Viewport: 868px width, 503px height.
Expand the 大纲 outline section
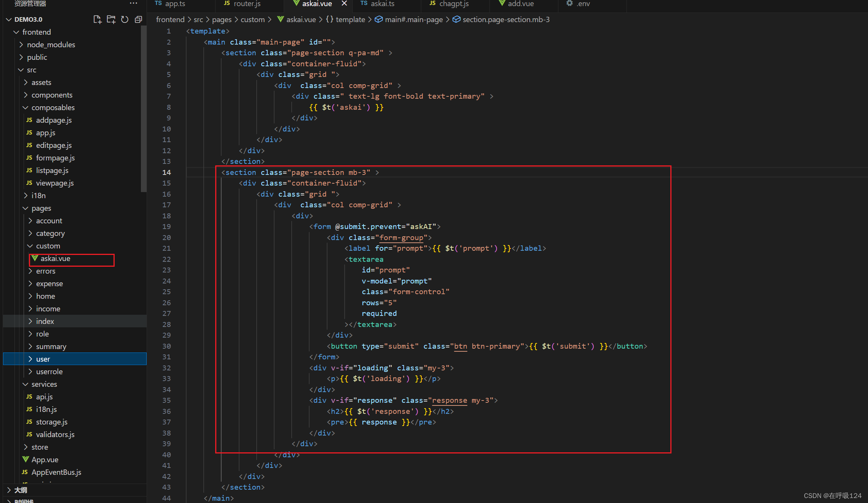[21, 490]
